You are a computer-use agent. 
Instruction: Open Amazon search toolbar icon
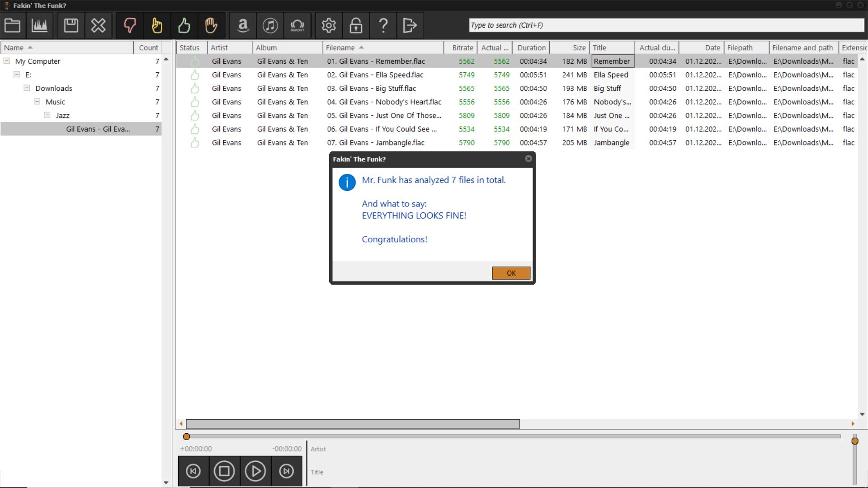pyautogui.click(x=243, y=25)
